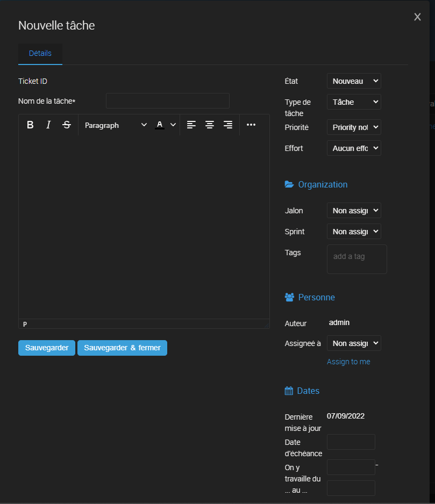Open the font color picker

(165, 125)
